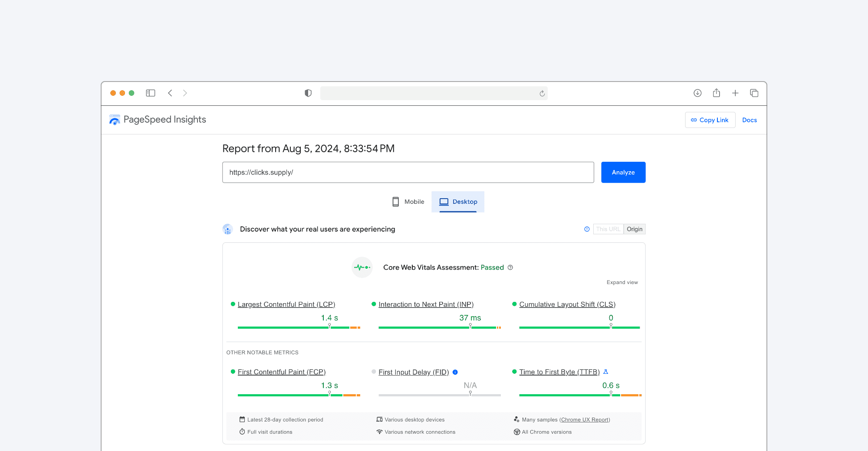This screenshot has width=868, height=451.
Task: Click Various network connections text
Action: 420,432
